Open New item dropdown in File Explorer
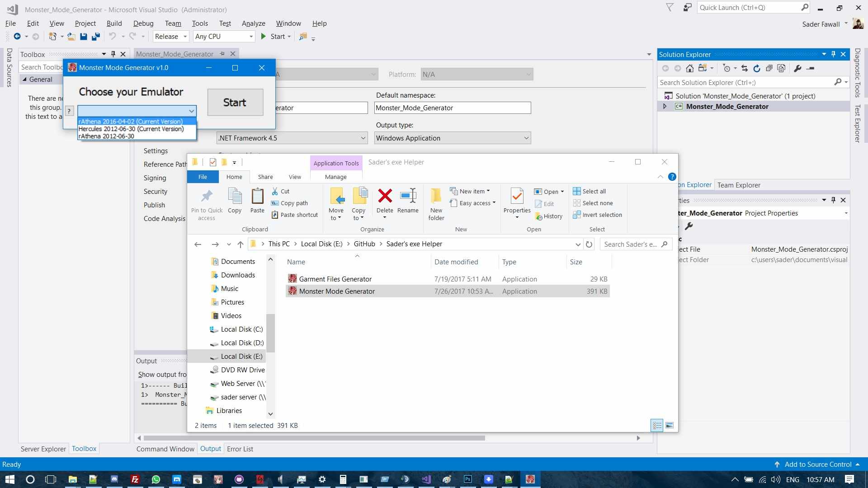 tap(470, 191)
